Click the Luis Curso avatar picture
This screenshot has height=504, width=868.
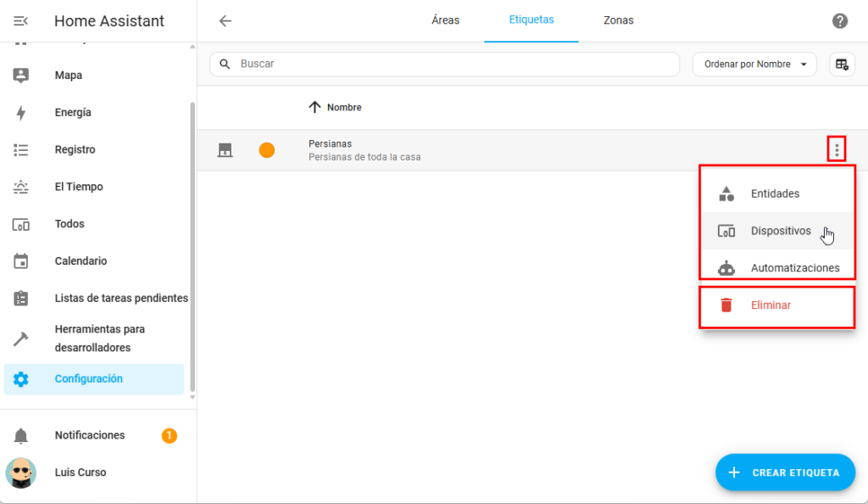[x=21, y=473]
